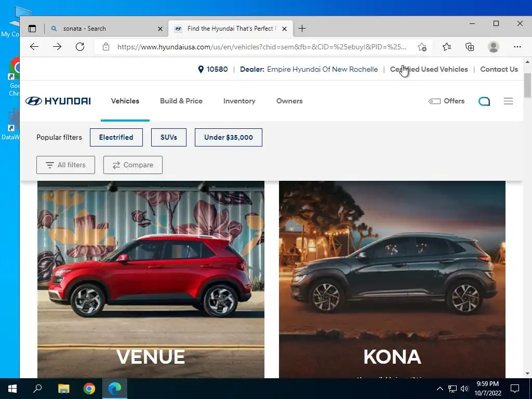Open the volume speaker tray icon

pos(464,389)
